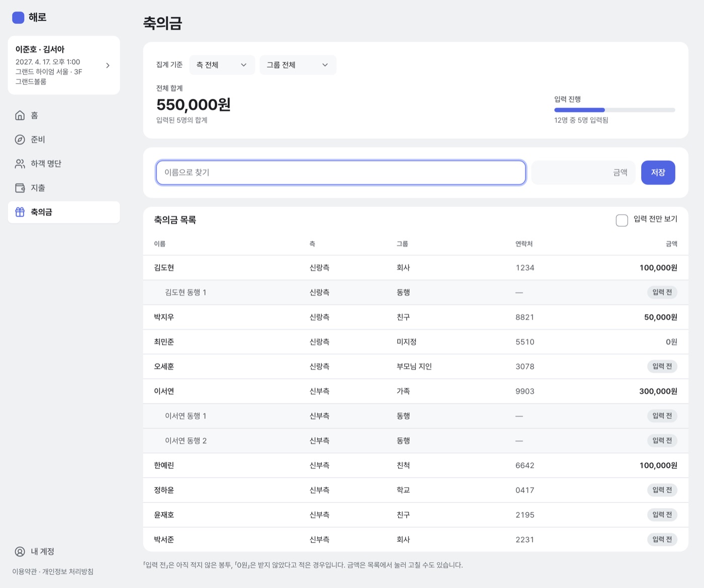Click contact number 8821
Image resolution: width=704 pixels, height=588 pixels.
[x=524, y=317]
